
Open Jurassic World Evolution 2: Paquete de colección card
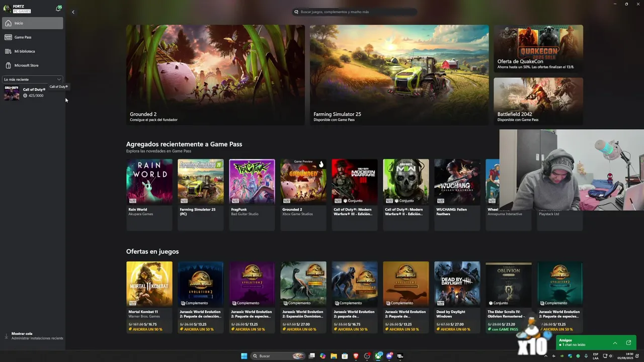201,297
